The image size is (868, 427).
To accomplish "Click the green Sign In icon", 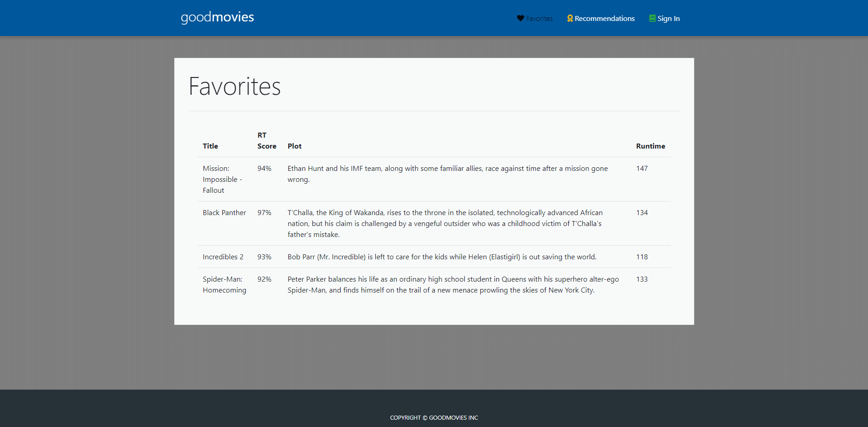I will (x=652, y=18).
